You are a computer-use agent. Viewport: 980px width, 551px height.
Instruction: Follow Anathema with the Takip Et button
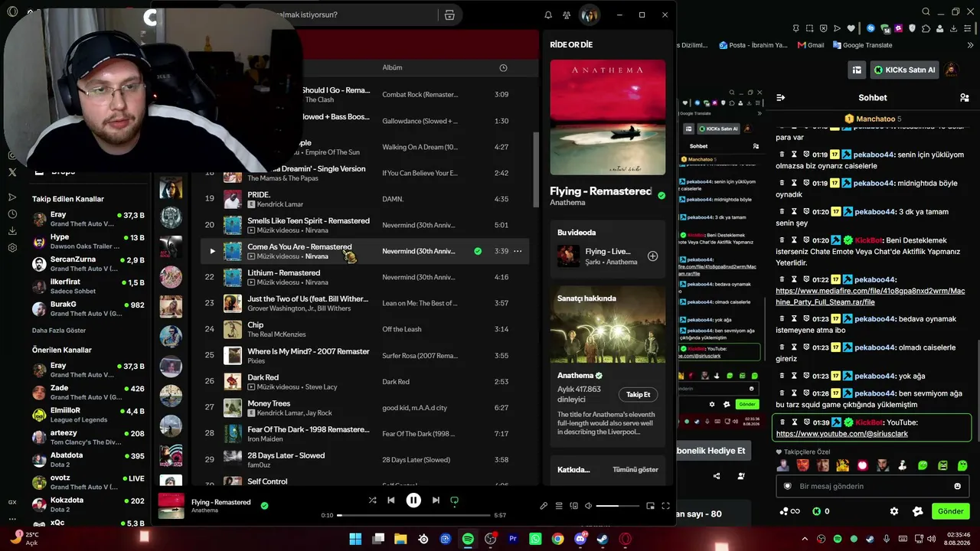[x=638, y=395]
